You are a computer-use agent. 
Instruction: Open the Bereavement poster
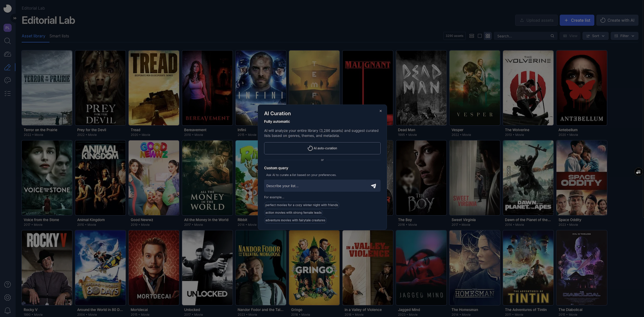pyautogui.click(x=207, y=88)
